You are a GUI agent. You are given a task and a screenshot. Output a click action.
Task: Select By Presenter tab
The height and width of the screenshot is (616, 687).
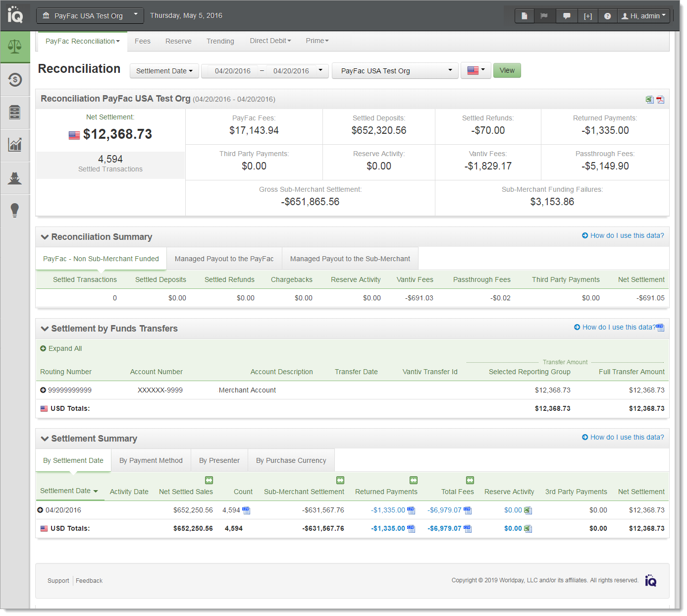(x=219, y=460)
